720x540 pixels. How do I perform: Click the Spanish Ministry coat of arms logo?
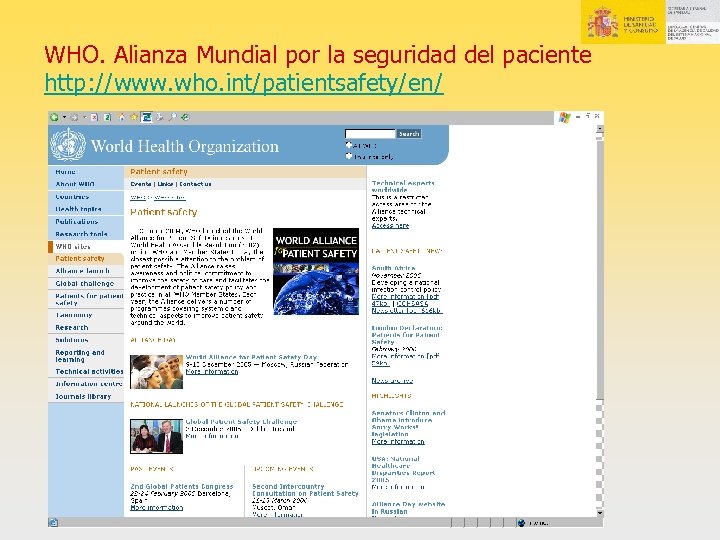pyautogui.click(x=603, y=23)
